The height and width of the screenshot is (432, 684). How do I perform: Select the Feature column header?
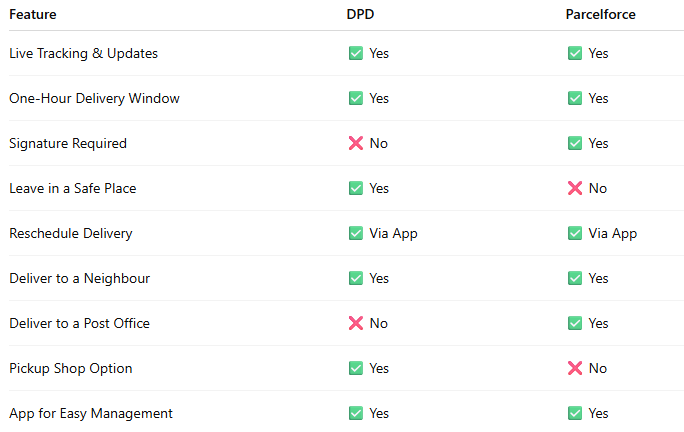pos(33,15)
